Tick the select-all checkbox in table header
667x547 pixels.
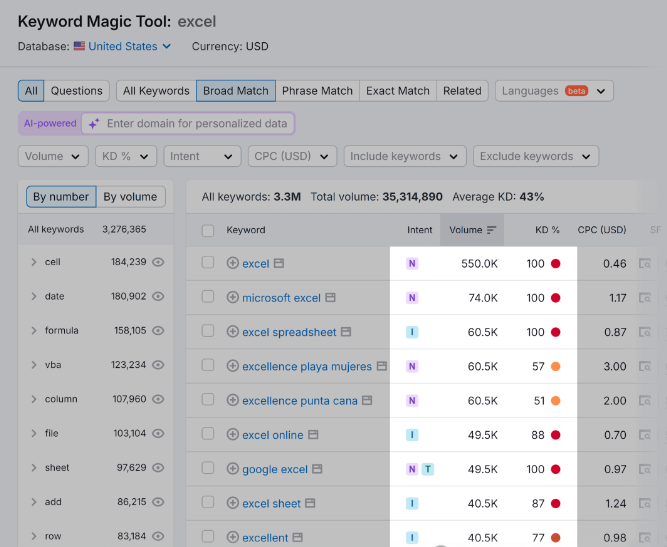point(208,230)
